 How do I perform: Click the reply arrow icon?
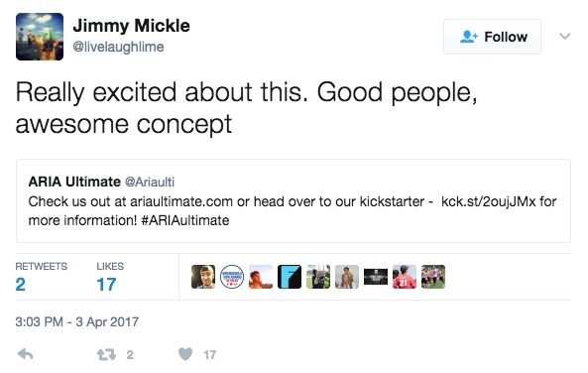click(x=26, y=354)
